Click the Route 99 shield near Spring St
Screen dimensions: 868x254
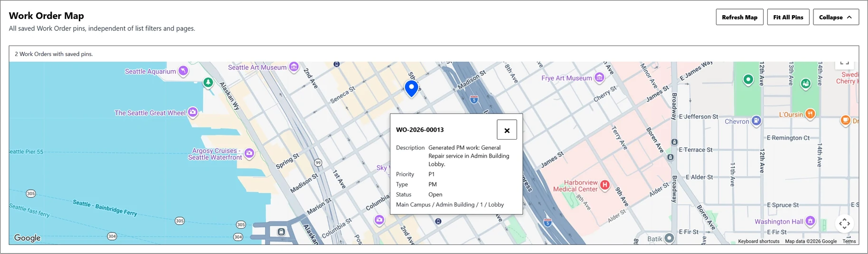point(318,163)
